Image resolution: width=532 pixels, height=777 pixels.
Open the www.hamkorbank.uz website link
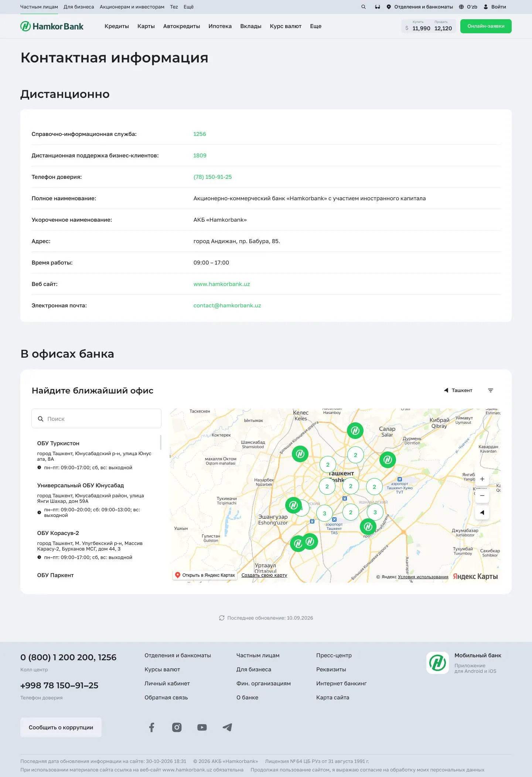(222, 284)
